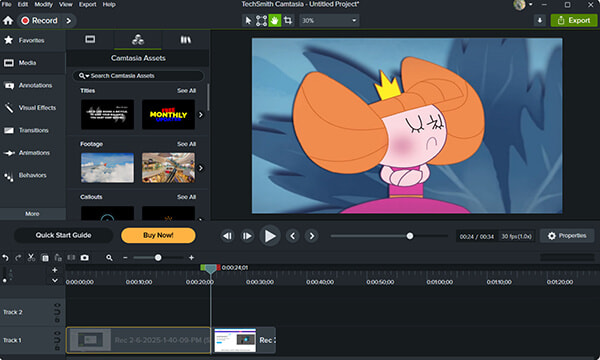Viewport: 600px width, 360px height.
Task: Select the FREE MONTHLY UPDATES title thumbnail
Action: coord(168,114)
